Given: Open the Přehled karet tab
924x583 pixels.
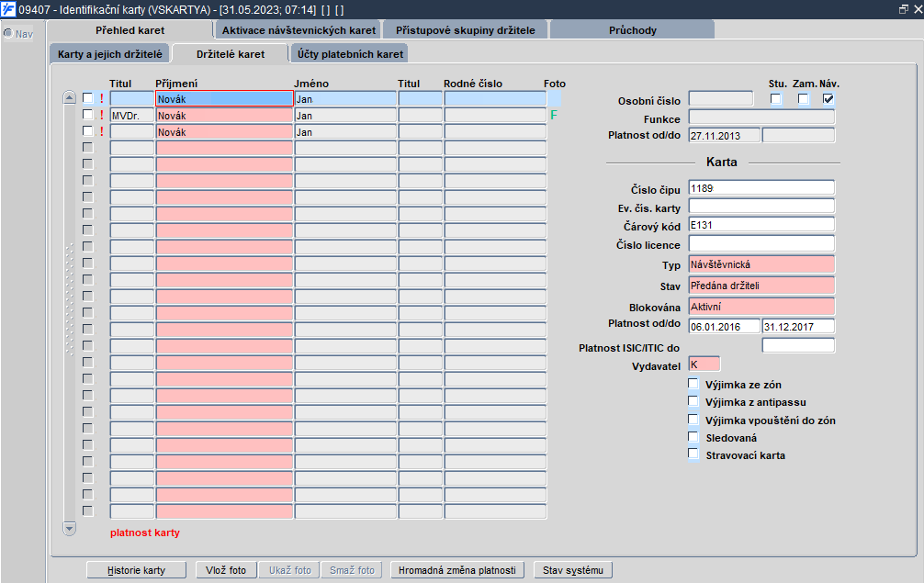Looking at the screenshot, I should point(130,30).
